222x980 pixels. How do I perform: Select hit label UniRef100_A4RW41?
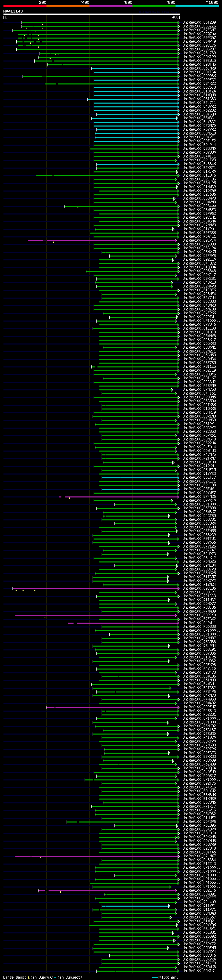point(199,623)
